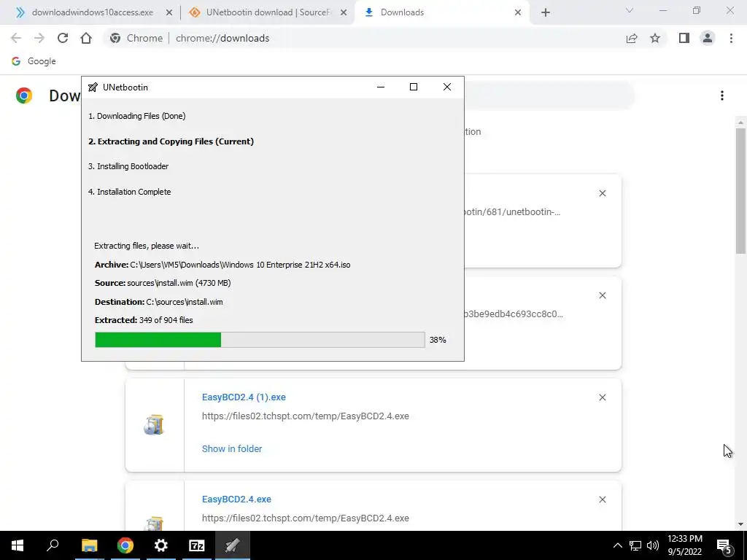Click the UNetbootin extraction progress bar

pyautogui.click(x=260, y=340)
